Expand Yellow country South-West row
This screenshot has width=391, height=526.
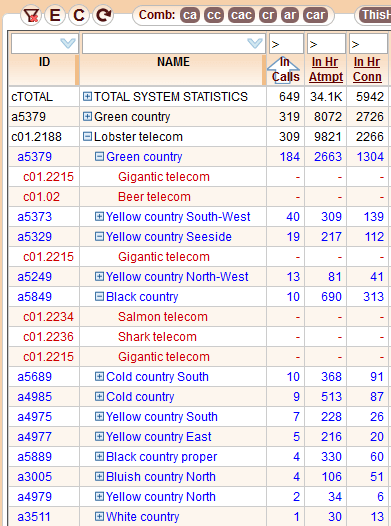[x=99, y=216]
